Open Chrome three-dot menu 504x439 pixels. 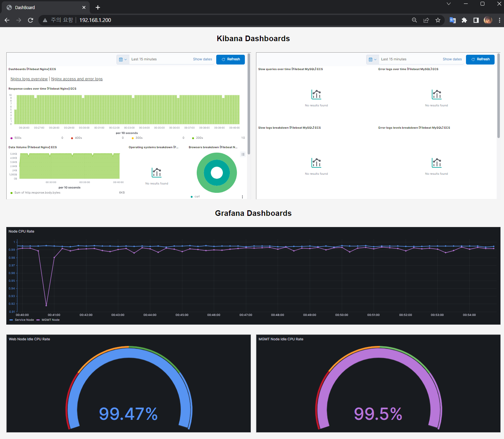coord(499,20)
